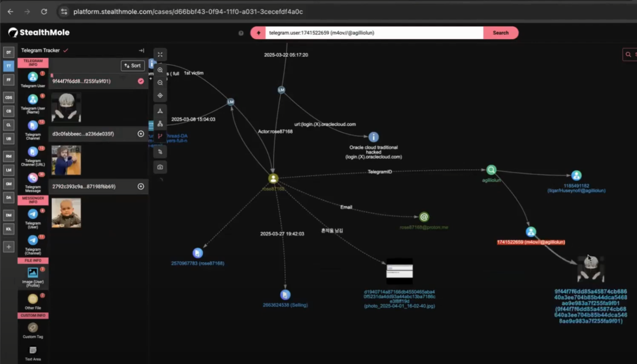Viewport: 637px width, 364px height.
Task: Select Image (User) (Profile) file category
Action: tap(33, 277)
